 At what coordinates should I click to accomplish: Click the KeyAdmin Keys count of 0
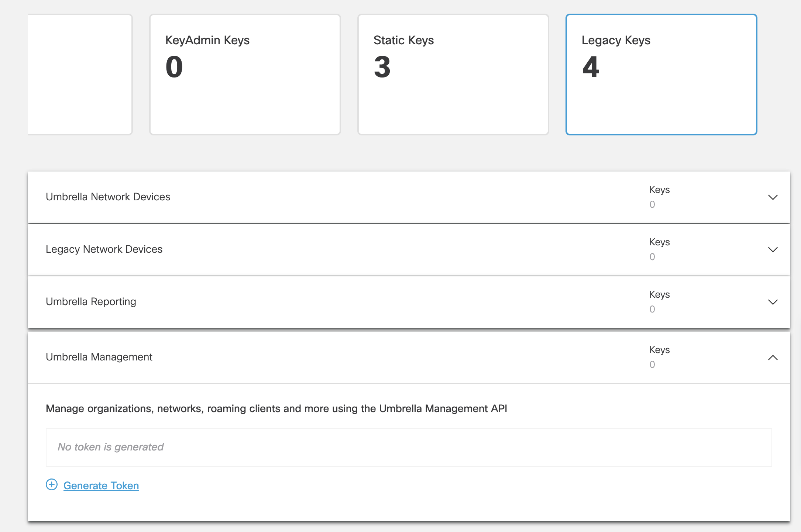coord(174,66)
